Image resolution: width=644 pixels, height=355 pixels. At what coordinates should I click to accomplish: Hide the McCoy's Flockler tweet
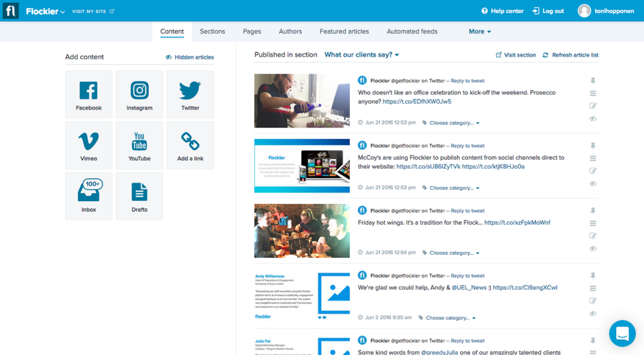click(x=592, y=184)
